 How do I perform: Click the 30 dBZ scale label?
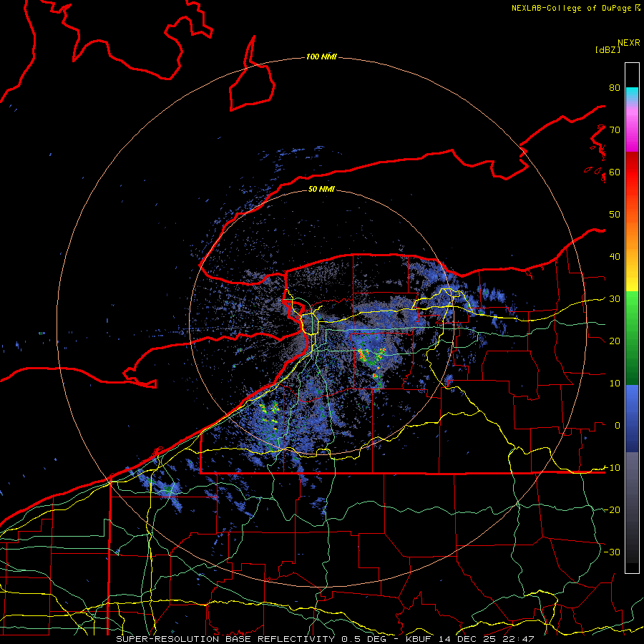[x=615, y=299]
